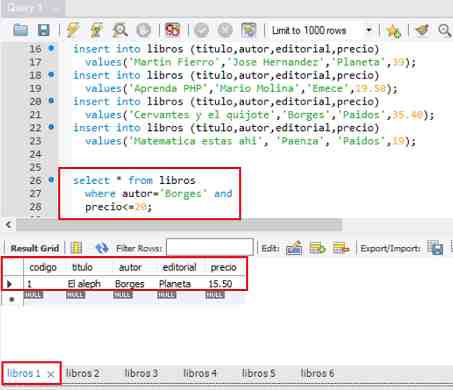Toggle auto-commit mode icon
The width and height of the screenshot is (453, 390).
[x=249, y=30]
